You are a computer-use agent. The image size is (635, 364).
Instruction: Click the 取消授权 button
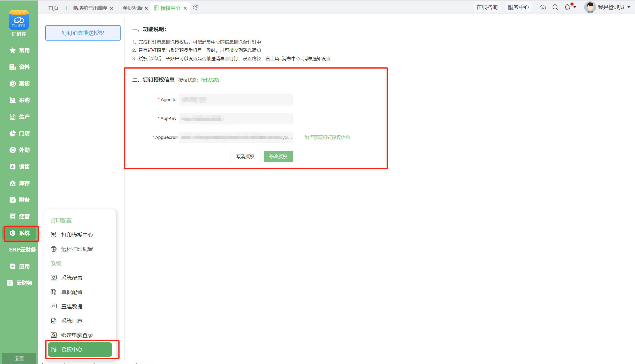tap(245, 157)
